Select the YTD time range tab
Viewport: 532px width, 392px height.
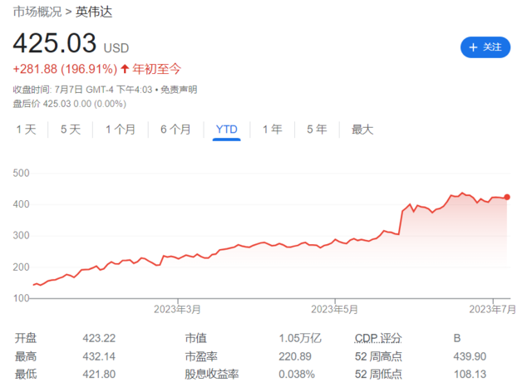point(227,130)
